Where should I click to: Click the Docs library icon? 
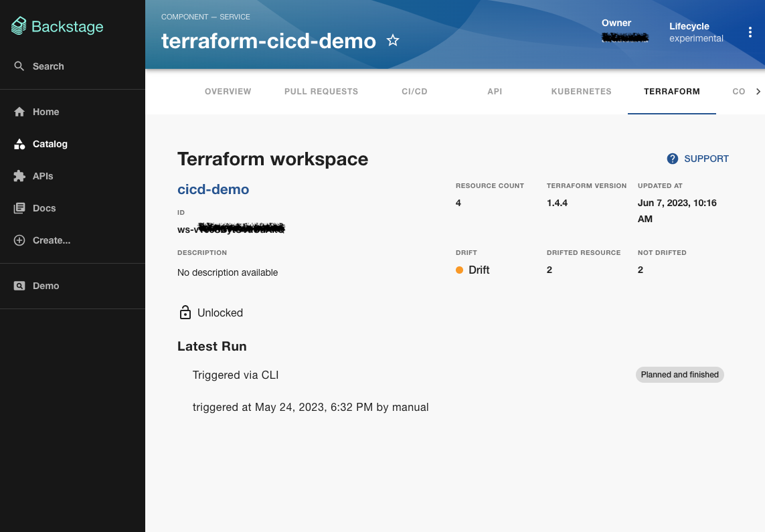(x=19, y=208)
